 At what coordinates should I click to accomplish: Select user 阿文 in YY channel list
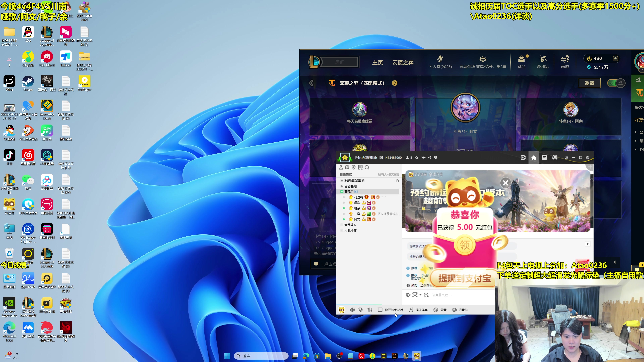(357, 219)
